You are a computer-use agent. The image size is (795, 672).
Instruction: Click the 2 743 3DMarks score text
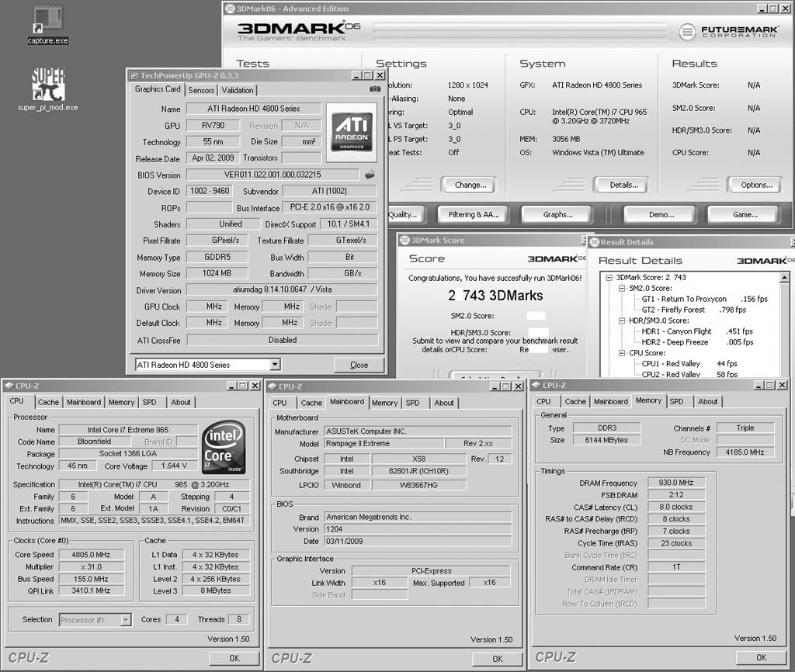495,296
